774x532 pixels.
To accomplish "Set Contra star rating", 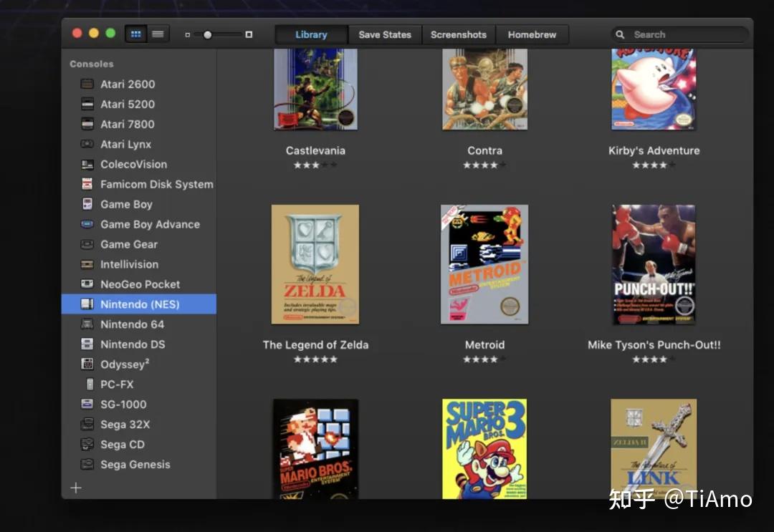I will (484, 165).
